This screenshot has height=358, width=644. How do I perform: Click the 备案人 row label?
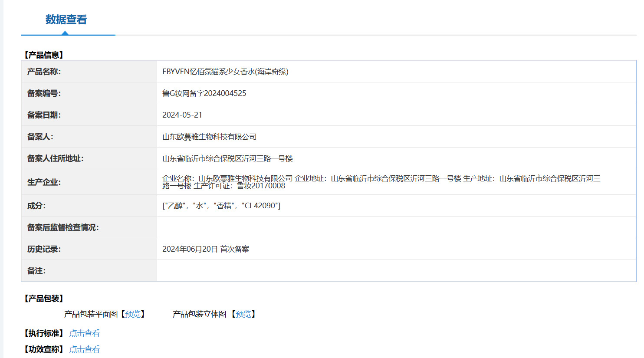[40, 137]
